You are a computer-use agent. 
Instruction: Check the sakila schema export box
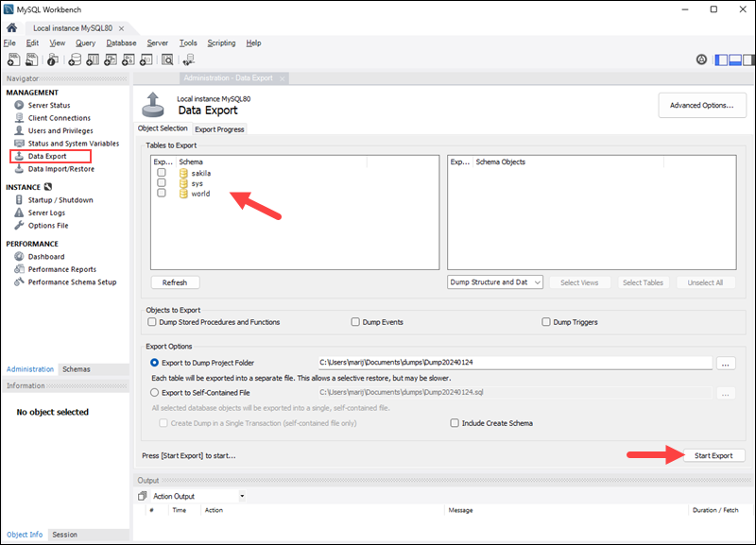[162, 173]
